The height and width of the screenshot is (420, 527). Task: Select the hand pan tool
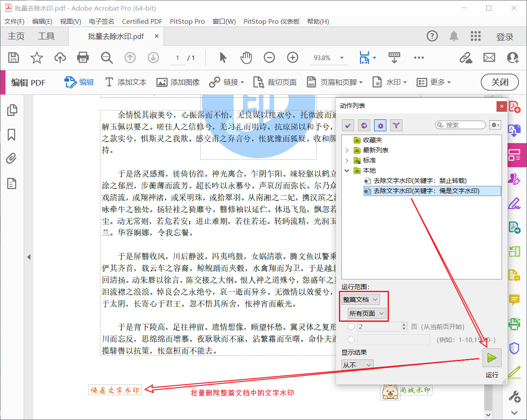tap(246, 58)
